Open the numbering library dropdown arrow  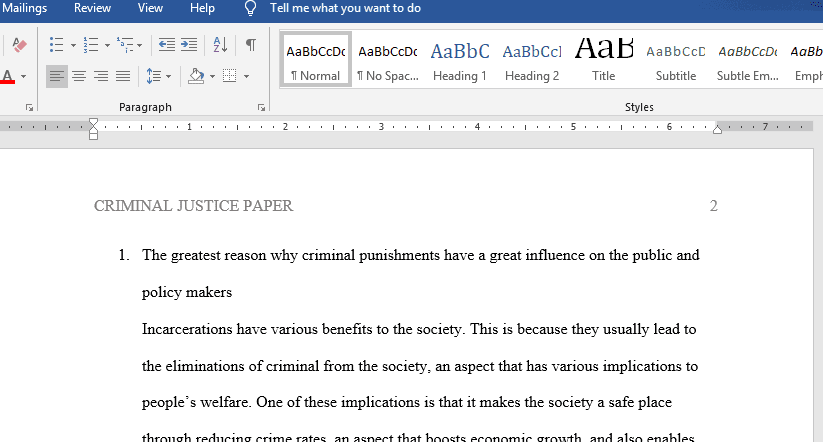107,46
